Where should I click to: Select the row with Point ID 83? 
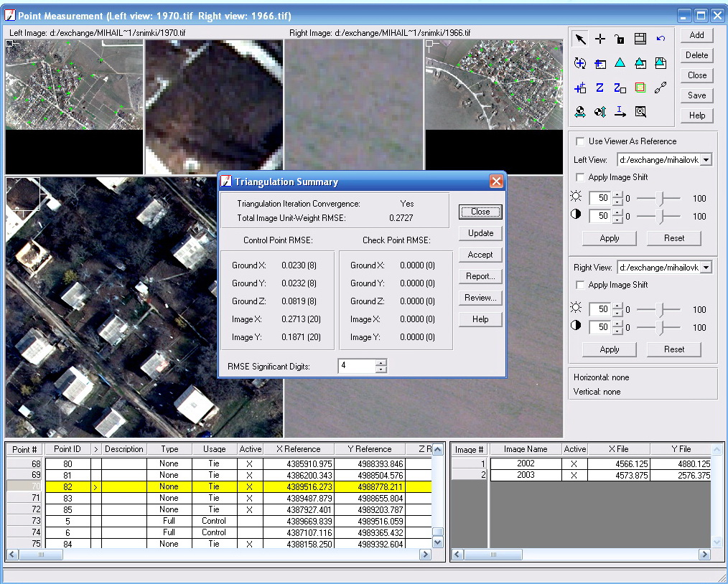(68, 498)
